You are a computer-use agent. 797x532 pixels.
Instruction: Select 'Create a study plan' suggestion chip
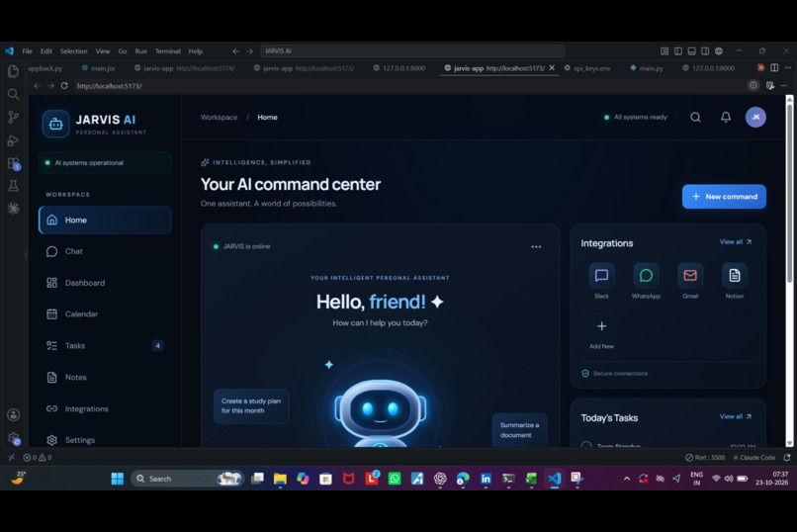point(251,406)
